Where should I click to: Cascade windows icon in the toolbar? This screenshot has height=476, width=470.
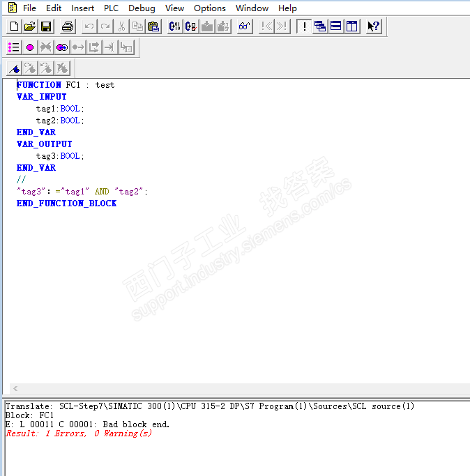(320, 26)
